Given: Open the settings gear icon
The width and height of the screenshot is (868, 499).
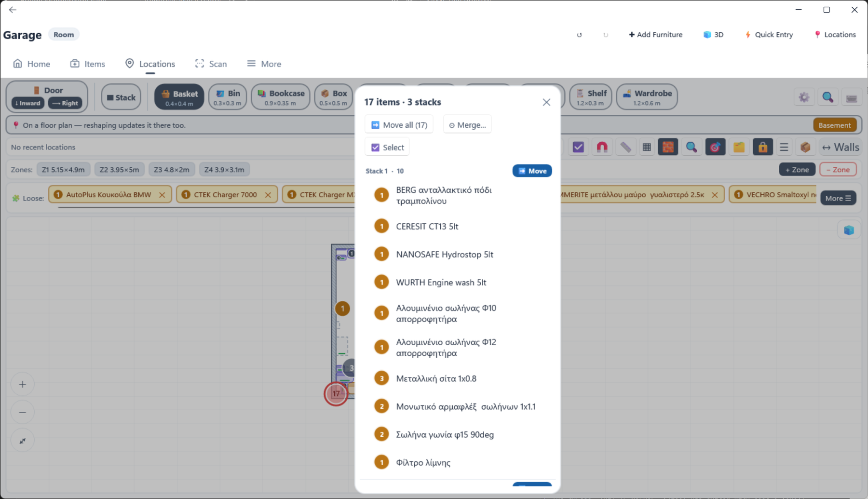Looking at the screenshot, I should pyautogui.click(x=804, y=97).
